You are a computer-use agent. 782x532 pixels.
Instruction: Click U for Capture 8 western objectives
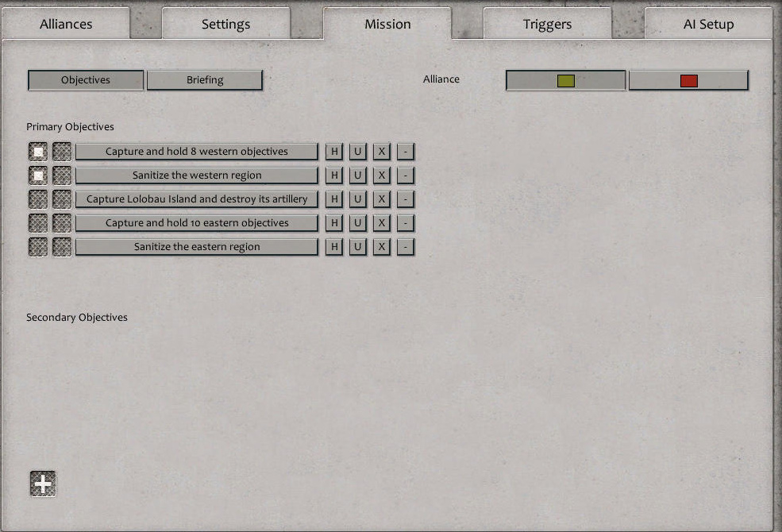tap(357, 152)
